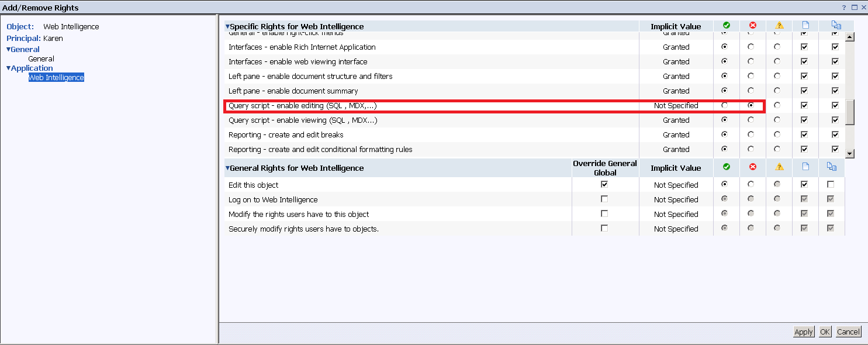The width and height of the screenshot is (868, 345).
Task: Click the red Denied icon in General Rights header
Action: [x=753, y=167]
